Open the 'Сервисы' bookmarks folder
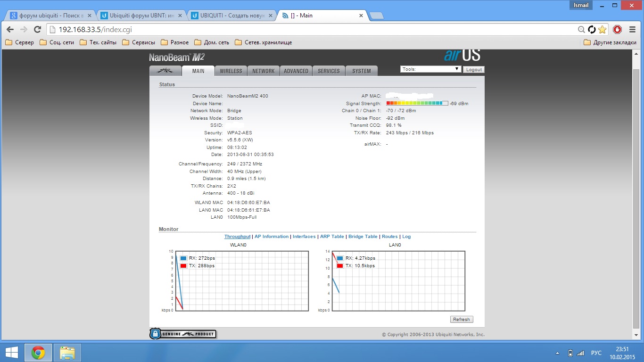Screen dimensions: 644x362 click(139, 42)
